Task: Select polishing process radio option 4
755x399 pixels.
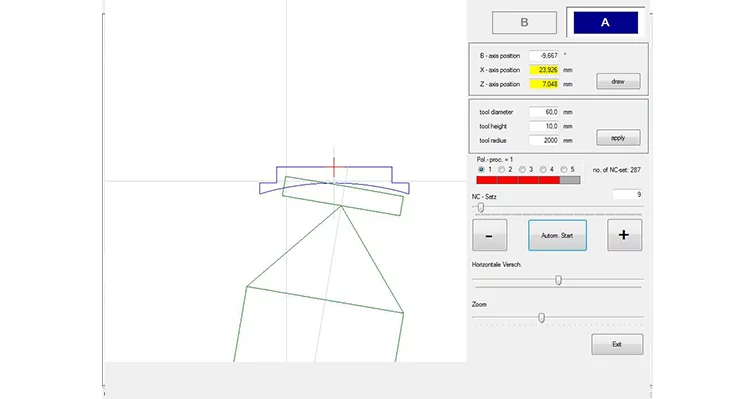Action: 543,169
